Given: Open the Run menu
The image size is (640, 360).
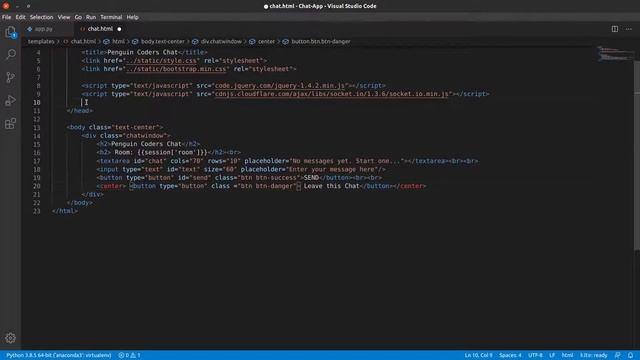Looking at the screenshot, I should click(91, 17).
